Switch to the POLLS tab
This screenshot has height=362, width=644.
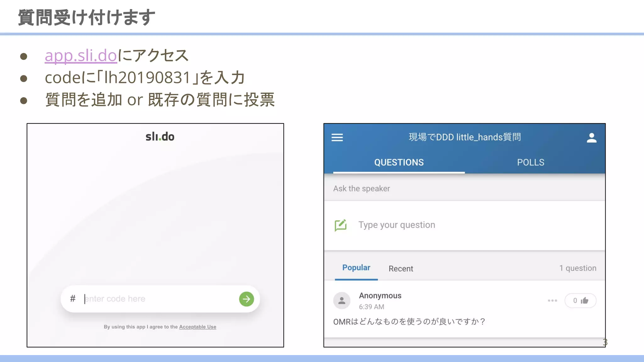point(530,162)
